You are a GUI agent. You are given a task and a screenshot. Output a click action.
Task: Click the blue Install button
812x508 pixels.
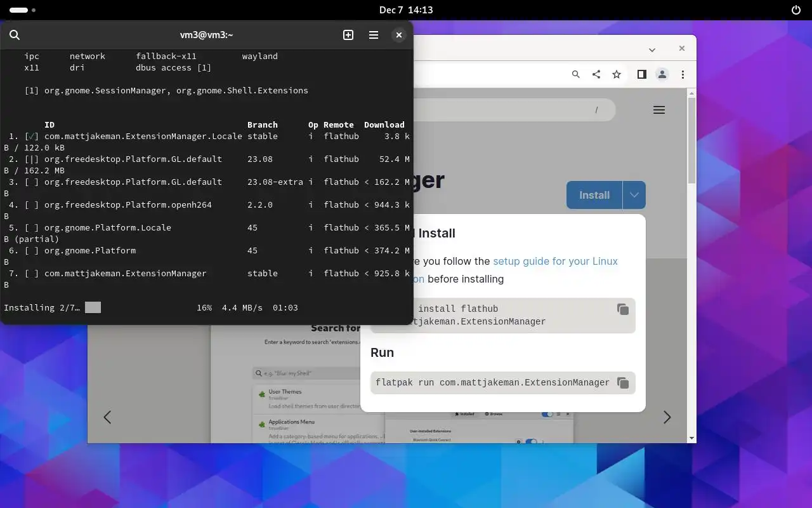(x=594, y=195)
